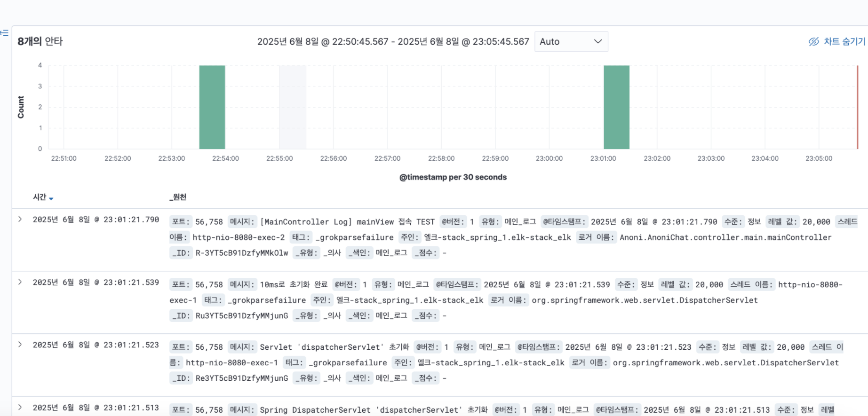Select the green histogram bar near 22:54:00

click(212, 107)
